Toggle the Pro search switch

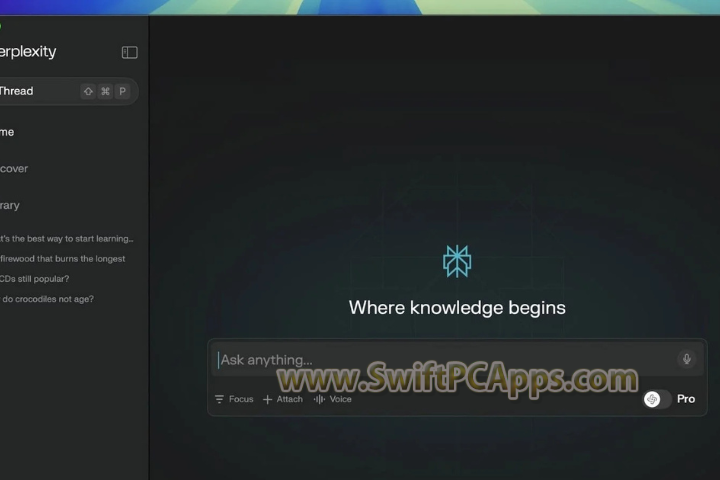pos(657,399)
